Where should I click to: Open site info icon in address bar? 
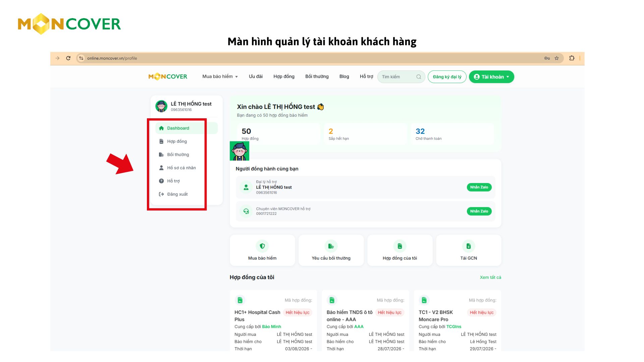tap(81, 58)
